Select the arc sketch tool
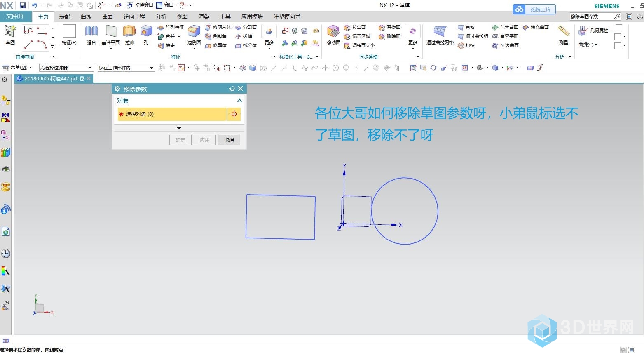Viewport: 644px width, 353px height. [42, 44]
